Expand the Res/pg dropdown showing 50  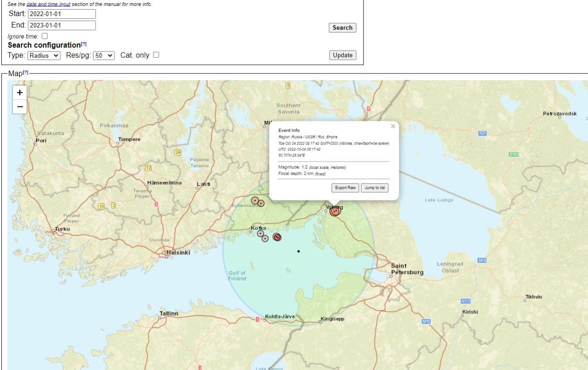(103, 56)
